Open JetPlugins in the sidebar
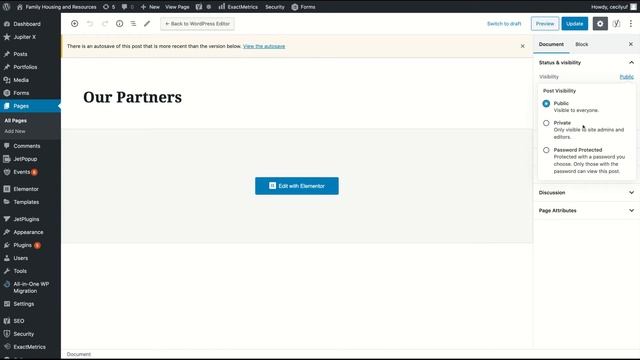The height and width of the screenshot is (360, 640). point(26,220)
